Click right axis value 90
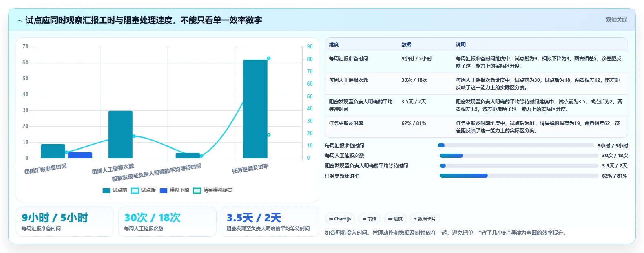Viewport: 644px width, 253px height. (310, 47)
